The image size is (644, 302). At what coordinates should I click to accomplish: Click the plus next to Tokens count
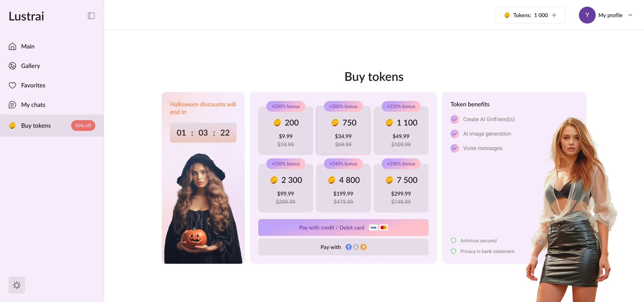tap(554, 15)
